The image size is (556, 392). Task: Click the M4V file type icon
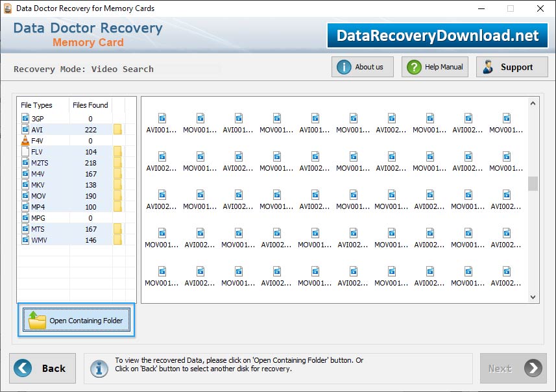pos(25,173)
